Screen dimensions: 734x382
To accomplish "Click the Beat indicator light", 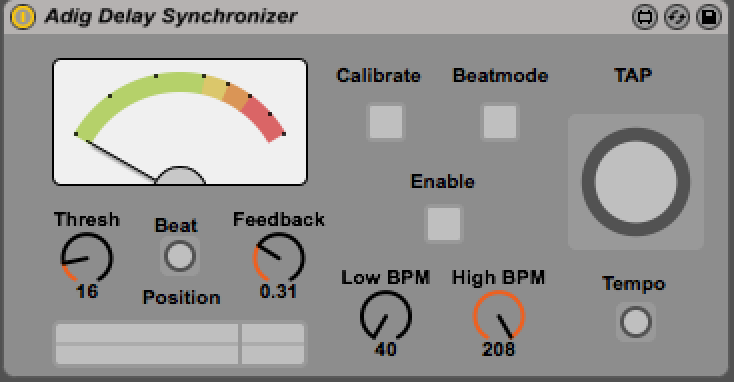I will click(180, 256).
